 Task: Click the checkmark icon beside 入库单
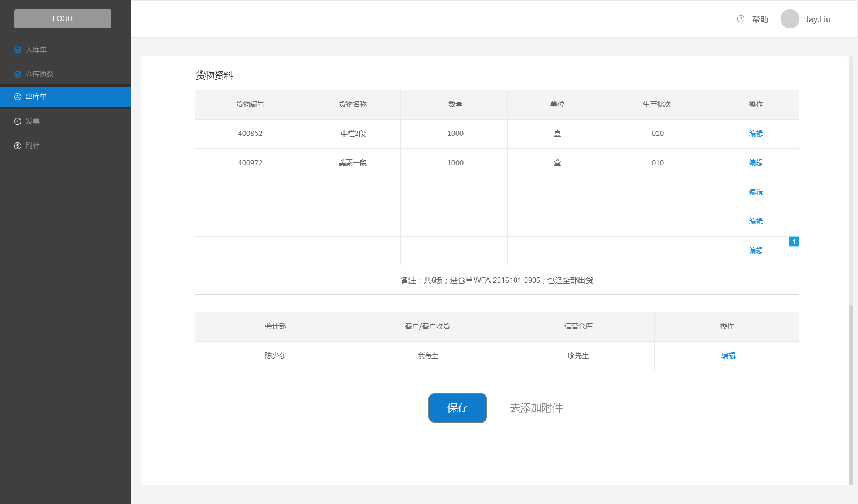[18, 50]
